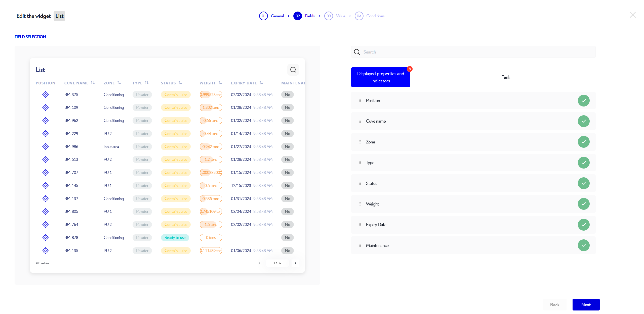Click the position icon for BM-962
The image size is (644, 314).
45,121
